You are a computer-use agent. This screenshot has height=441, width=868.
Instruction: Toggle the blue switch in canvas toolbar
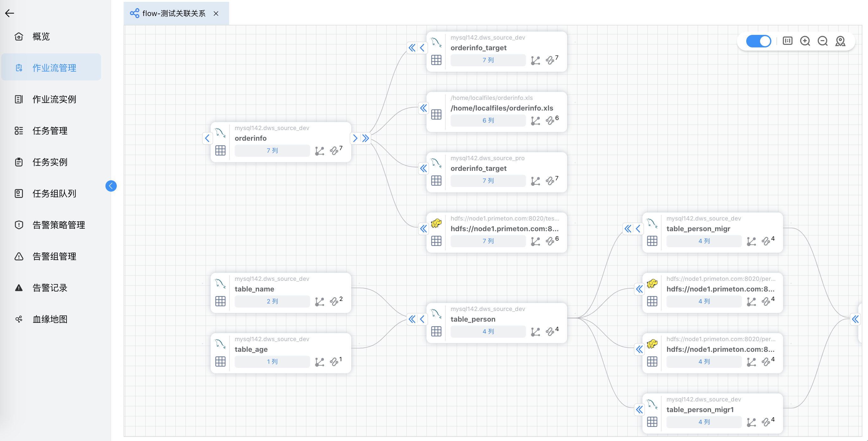tap(758, 41)
